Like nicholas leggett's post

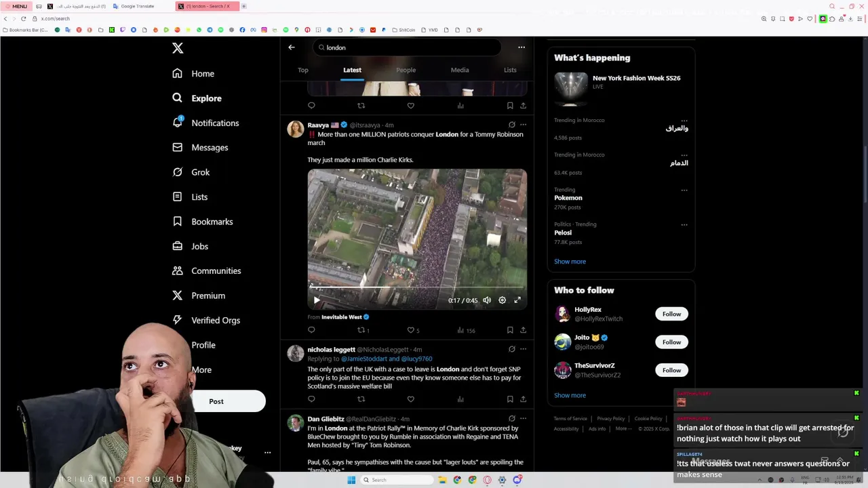410,399
